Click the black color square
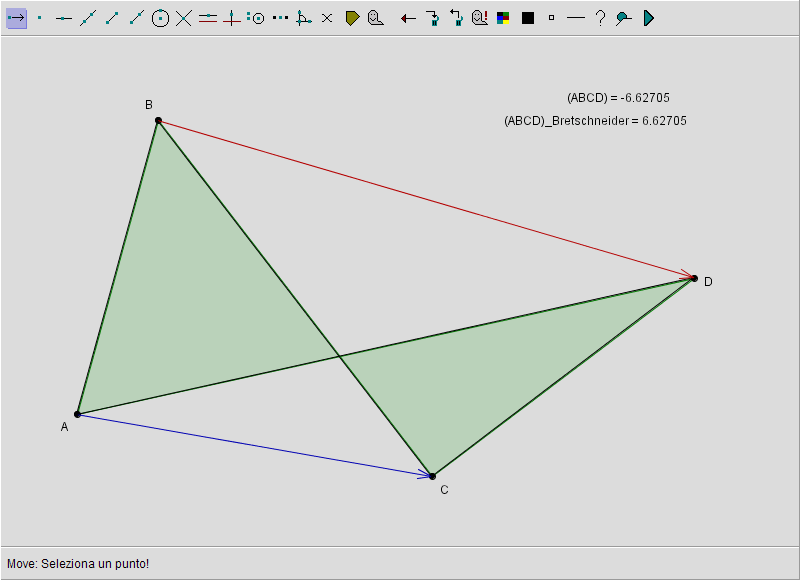 click(x=528, y=18)
